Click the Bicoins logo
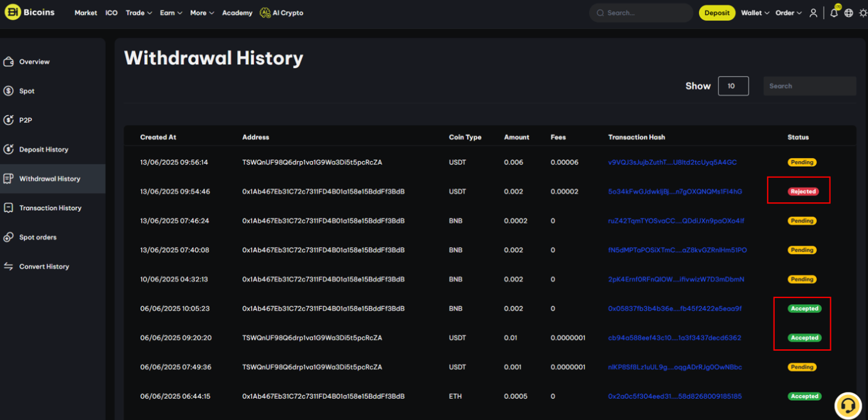 tap(30, 13)
